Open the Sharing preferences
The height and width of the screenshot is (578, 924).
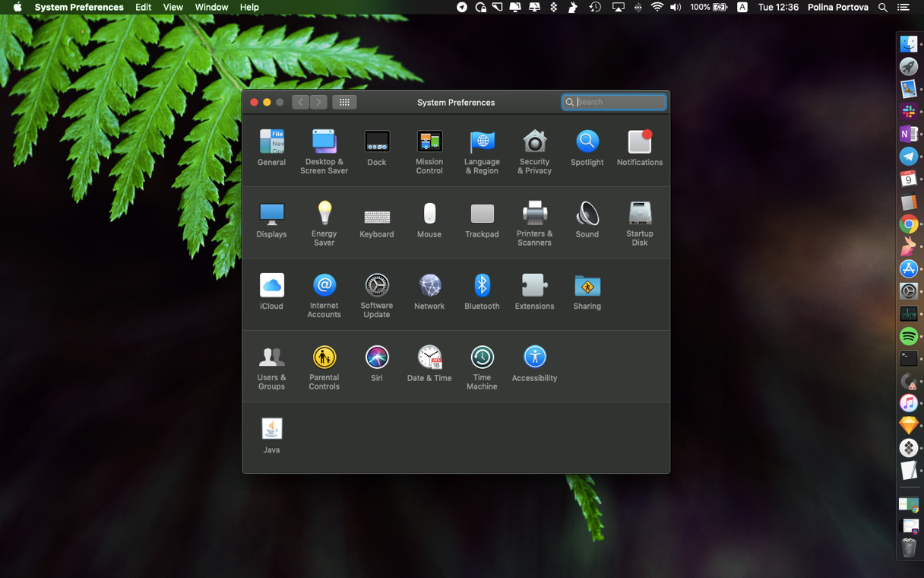pyautogui.click(x=587, y=293)
